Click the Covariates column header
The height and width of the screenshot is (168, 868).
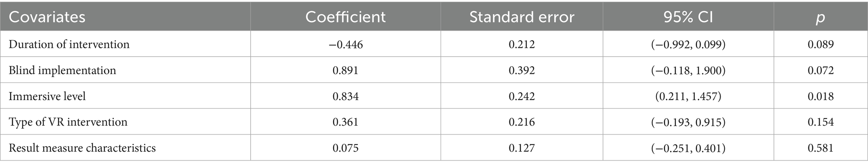[x=47, y=17]
